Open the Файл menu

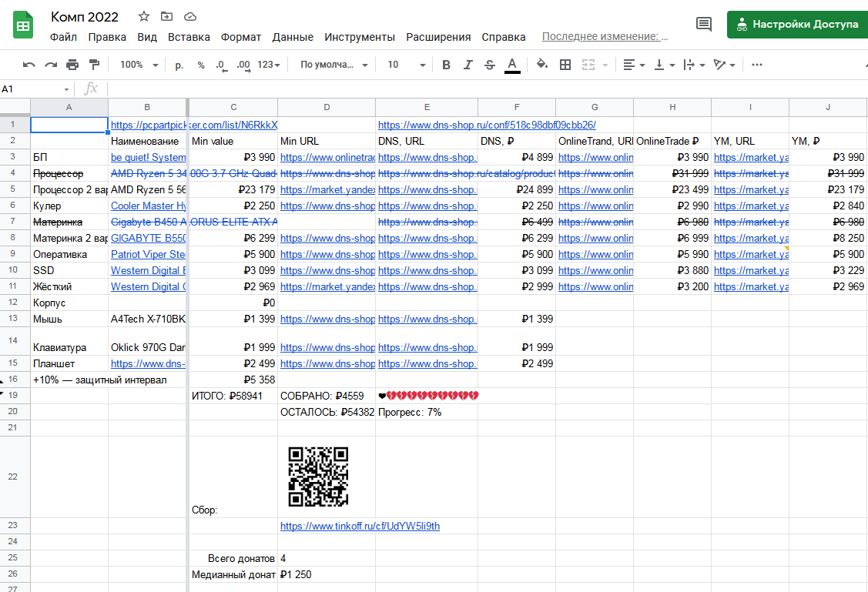[63, 37]
